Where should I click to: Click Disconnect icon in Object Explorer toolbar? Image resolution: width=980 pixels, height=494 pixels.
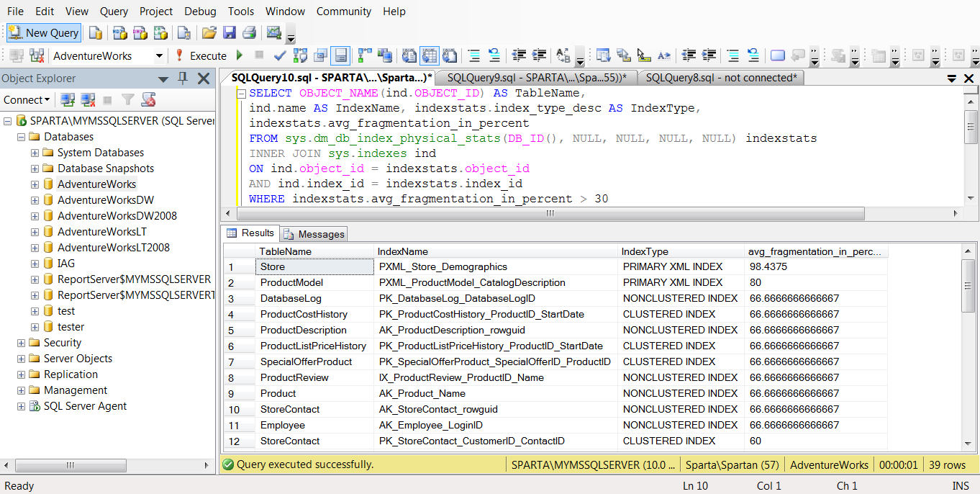[x=88, y=100]
